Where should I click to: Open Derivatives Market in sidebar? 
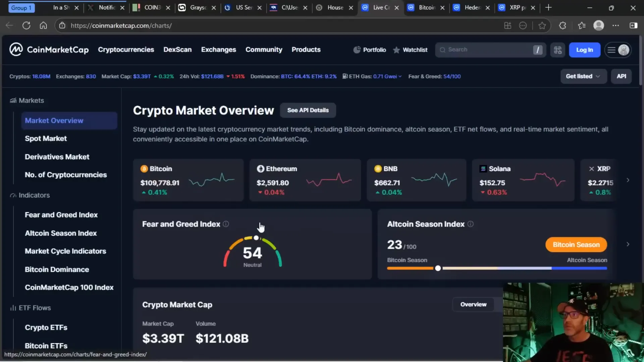tap(57, 157)
